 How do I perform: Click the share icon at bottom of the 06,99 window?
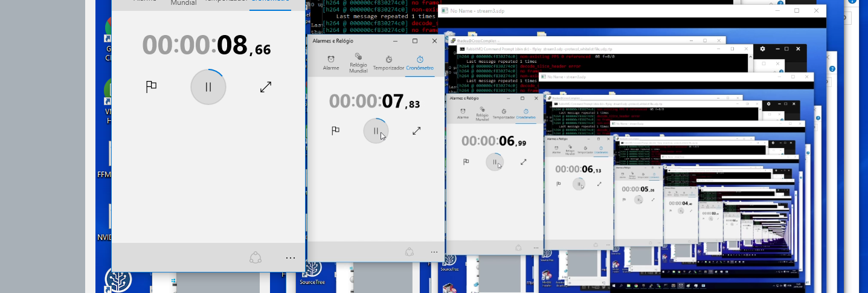(518, 248)
